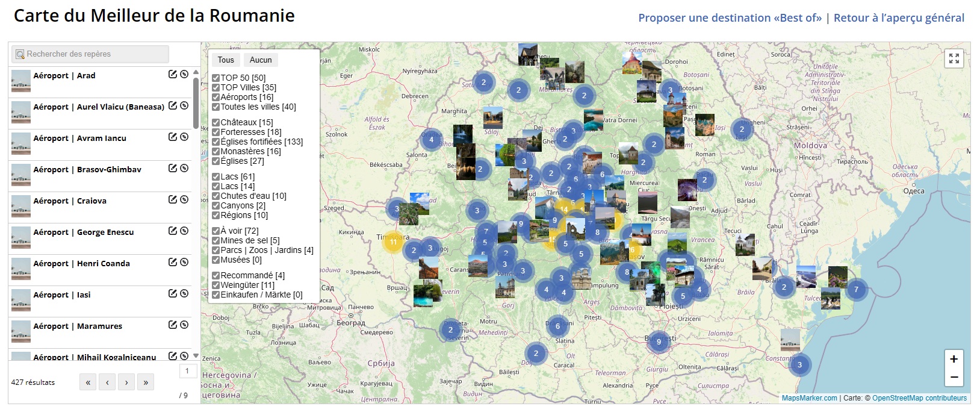Toggle fullscreen map view

(x=954, y=58)
